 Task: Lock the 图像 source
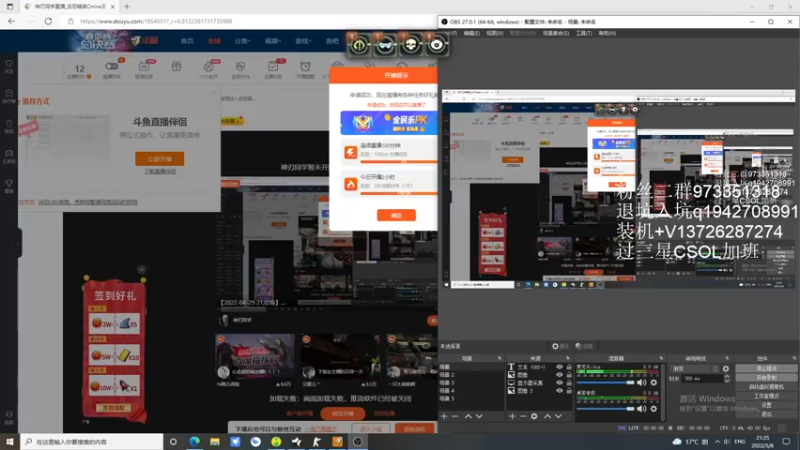pyautogui.click(x=569, y=374)
